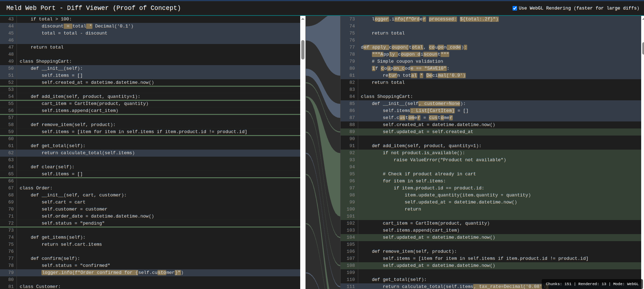644x289 pixels.
Task: Click right line 'def __init__(self, customer=None):'
Action: click(419, 103)
